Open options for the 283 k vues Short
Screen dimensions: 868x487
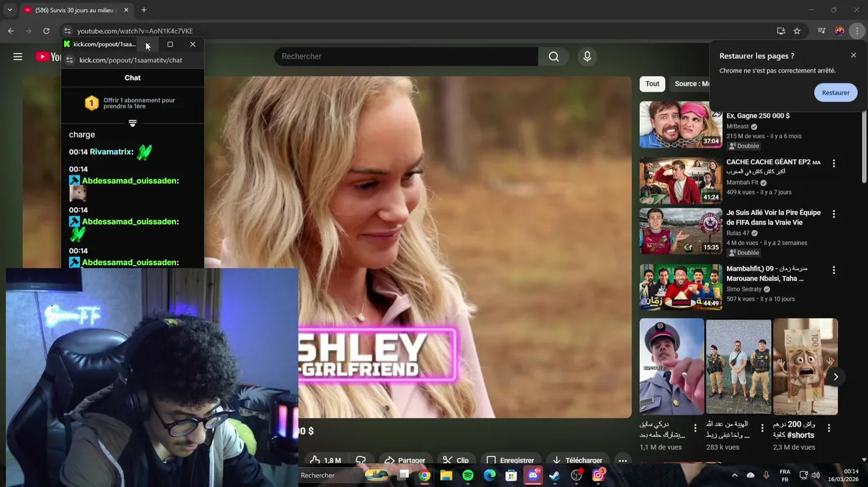[x=762, y=428]
